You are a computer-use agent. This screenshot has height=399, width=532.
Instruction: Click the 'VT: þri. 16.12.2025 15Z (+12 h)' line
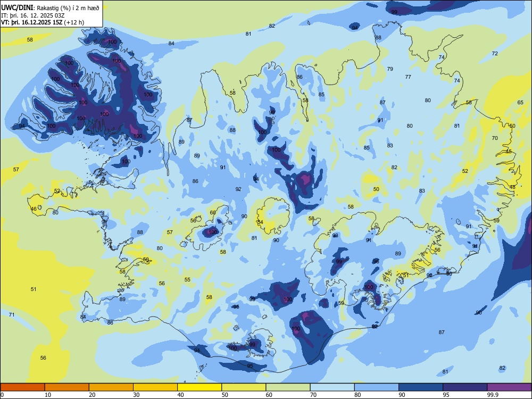[x=43, y=22]
